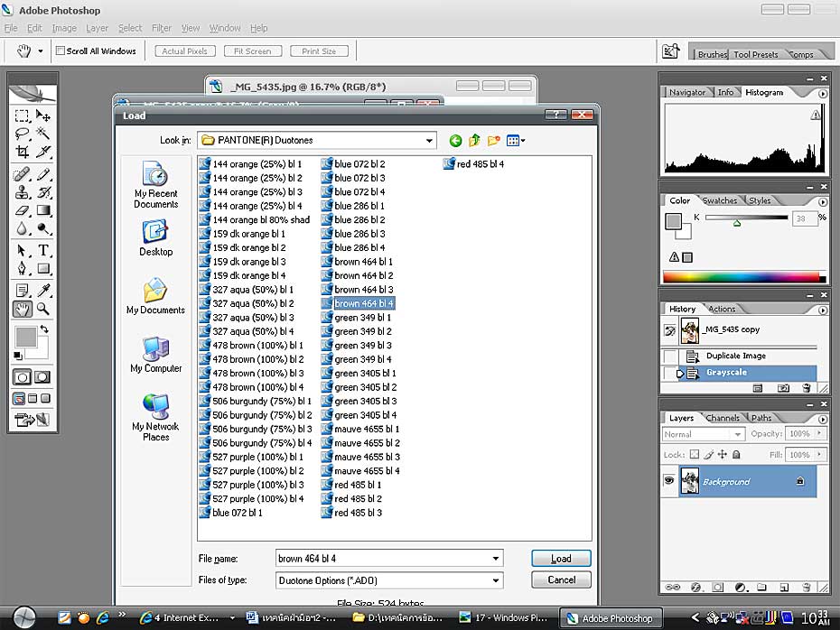Switch to the Actions tab
This screenshot has width=840, height=630.
(x=722, y=309)
